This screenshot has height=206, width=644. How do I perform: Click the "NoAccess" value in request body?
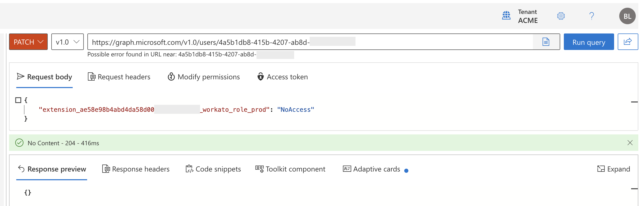[296, 110]
